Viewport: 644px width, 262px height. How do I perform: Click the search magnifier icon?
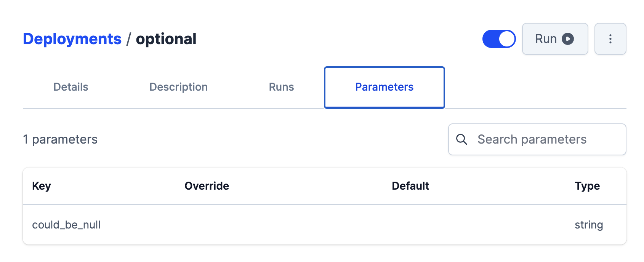pos(462,140)
